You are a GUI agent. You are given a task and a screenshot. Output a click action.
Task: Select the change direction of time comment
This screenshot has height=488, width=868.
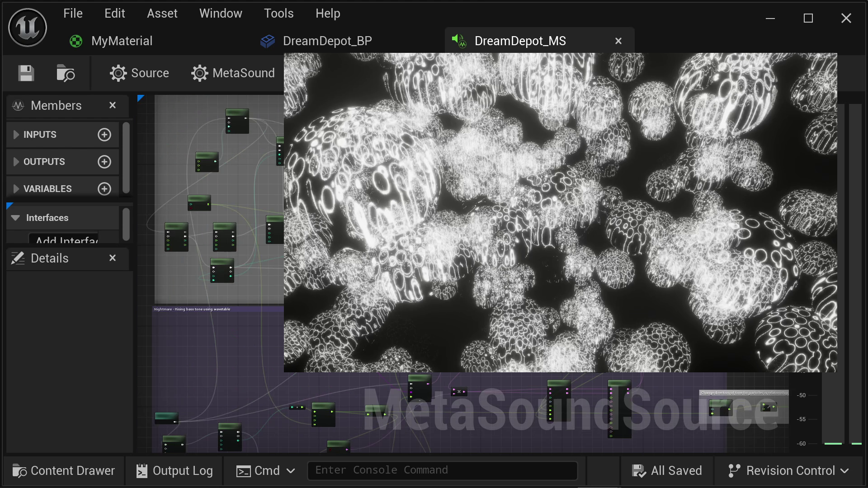click(x=744, y=393)
